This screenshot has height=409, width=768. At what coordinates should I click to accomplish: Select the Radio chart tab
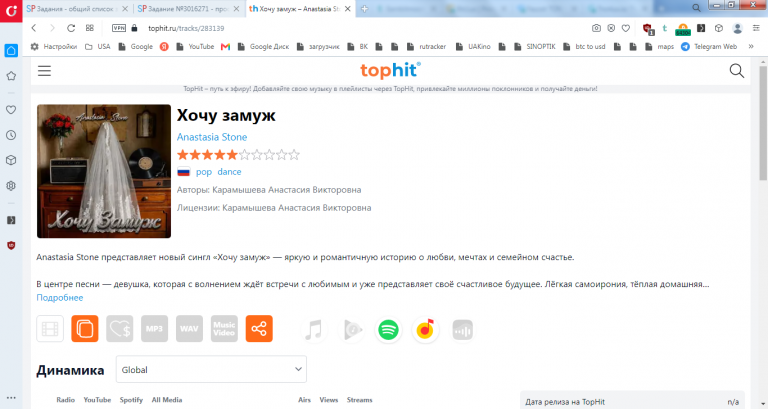pyautogui.click(x=66, y=400)
